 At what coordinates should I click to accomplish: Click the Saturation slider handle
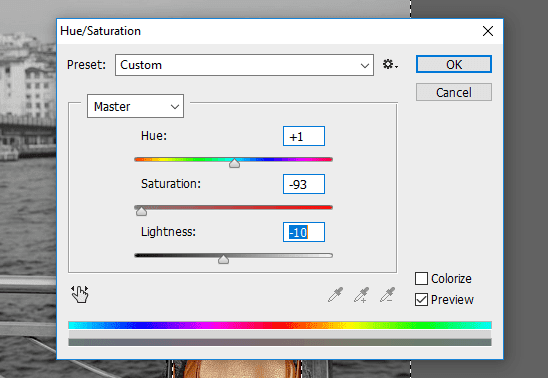(x=141, y=211)
